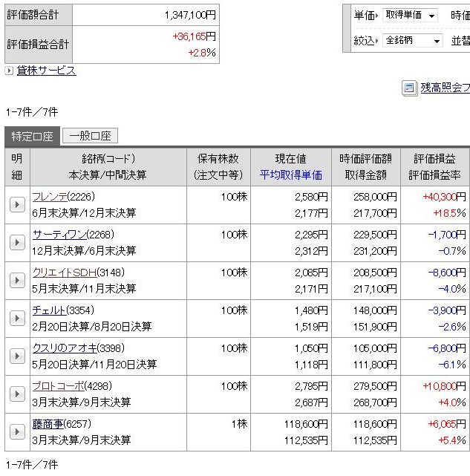Screen dimensions: 470x476
Task: Open the クスリのアオキ stock link
Action: coord(65,348)
